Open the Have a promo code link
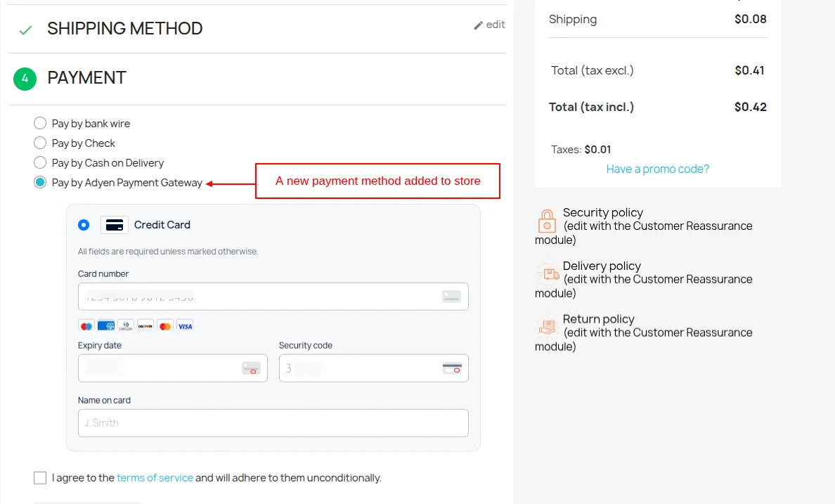The width and height of the screenshot is (835, 504). [x=657, y=169]
